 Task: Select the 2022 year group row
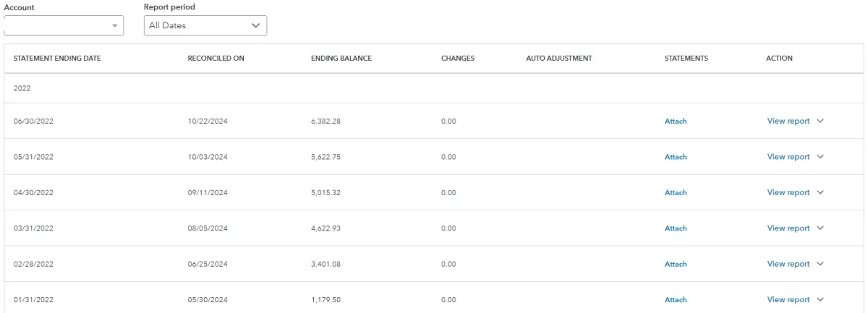pyautogui.click(x=434, y=88)
